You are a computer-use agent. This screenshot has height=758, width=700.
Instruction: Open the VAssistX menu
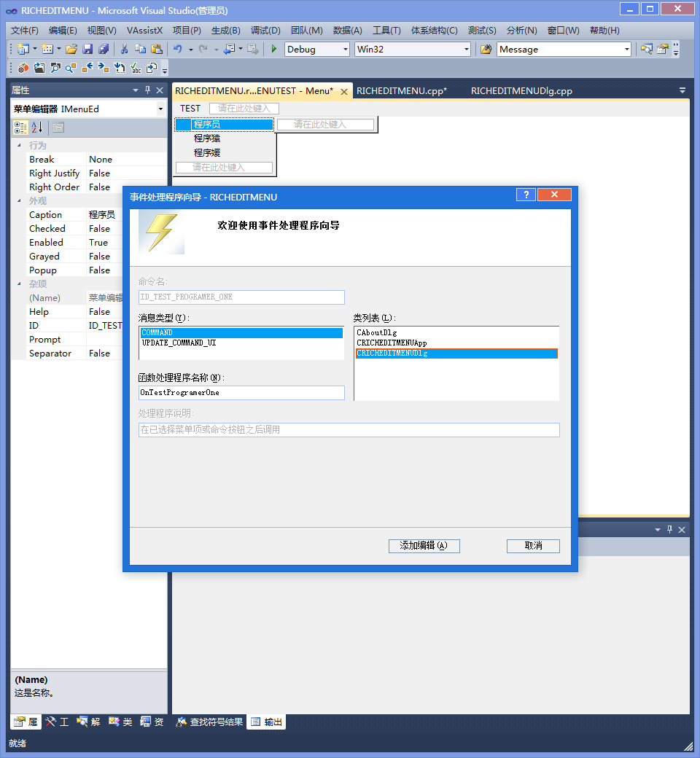(144, 31)
